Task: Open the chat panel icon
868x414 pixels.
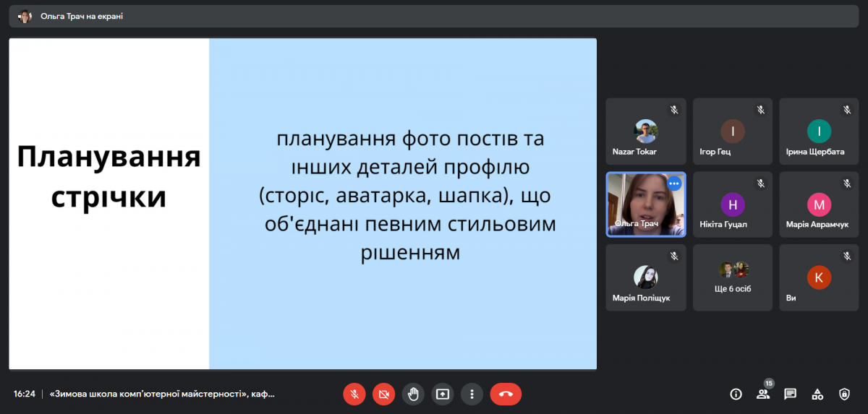Action: [x=790, y=394]
